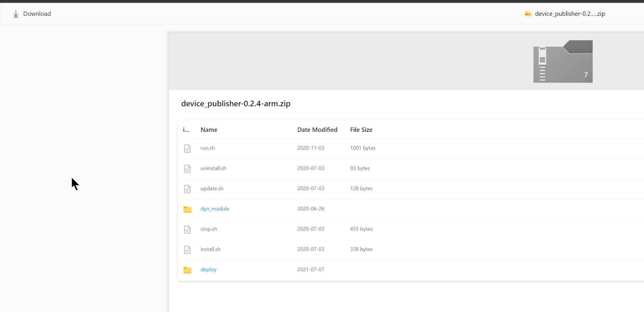Click the script file icon for install.sh

(x=187, y=250)
